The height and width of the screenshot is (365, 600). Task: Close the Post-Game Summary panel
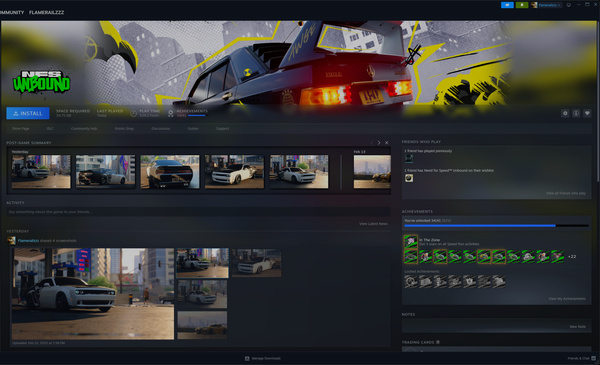tap(386, 143)
